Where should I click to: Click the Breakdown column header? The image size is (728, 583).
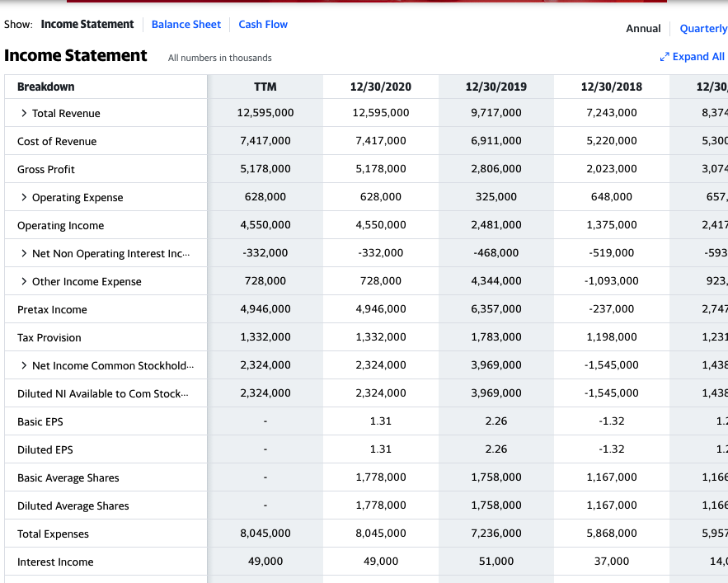(x=46, y=87)
